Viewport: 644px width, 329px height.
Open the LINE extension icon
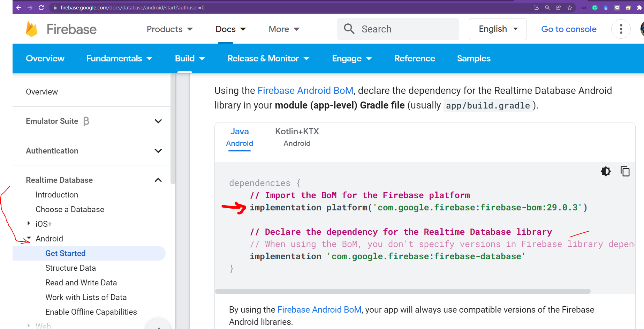pyautogui.click(x=617, y=8)
